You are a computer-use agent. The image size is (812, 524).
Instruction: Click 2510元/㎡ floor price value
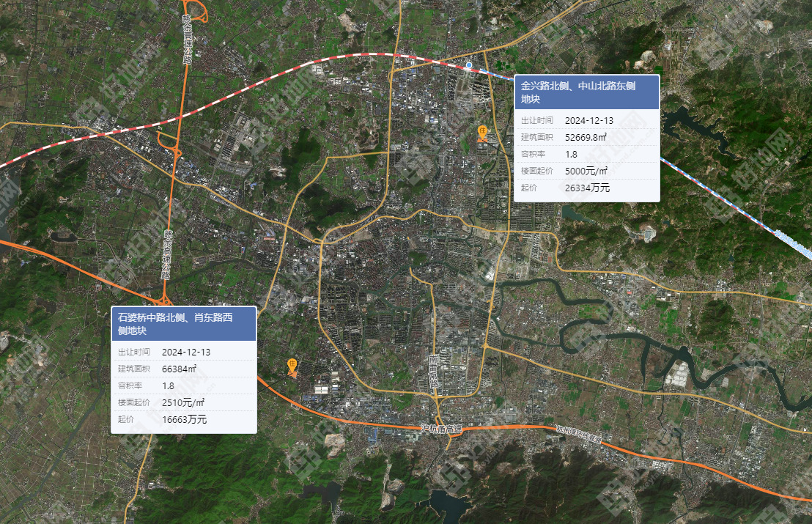182,402
